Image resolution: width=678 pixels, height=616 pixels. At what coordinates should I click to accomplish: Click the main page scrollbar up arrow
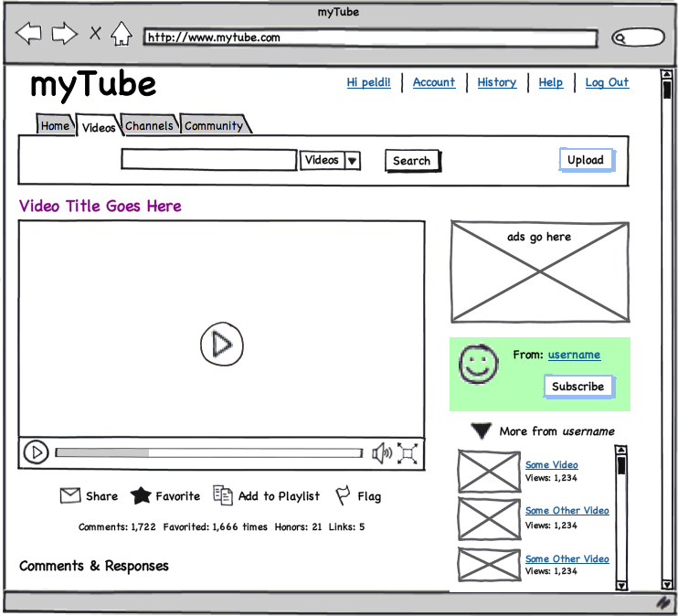(667, 74)
